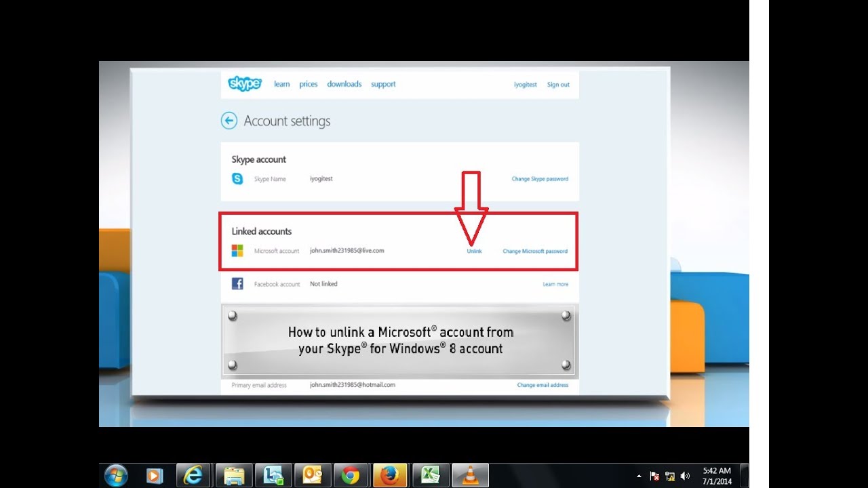Show hidden icons arrow in system tray
Image resolution: width=868 pixels, height=488 pixels.
coord(639,476)
